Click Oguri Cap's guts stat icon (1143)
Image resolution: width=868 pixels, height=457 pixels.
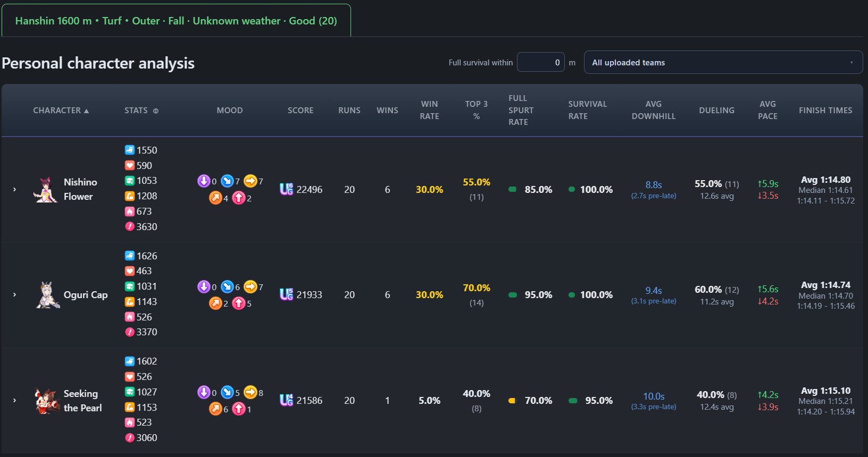(130, 302)
